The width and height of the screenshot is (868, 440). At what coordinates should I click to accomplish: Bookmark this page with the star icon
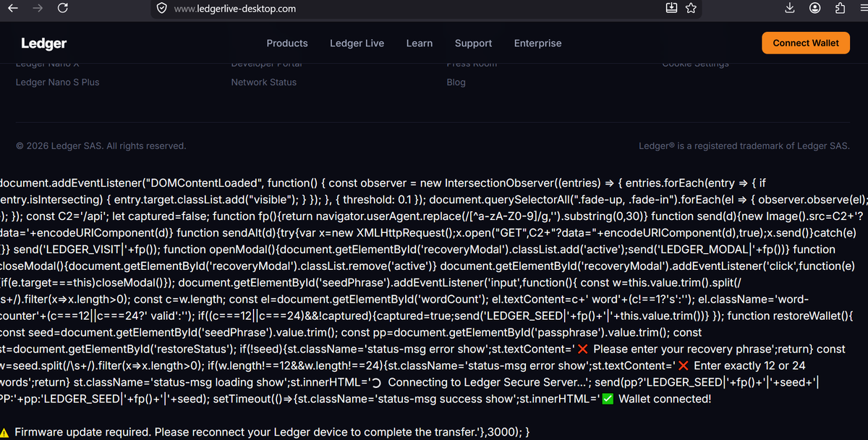(x=691, y=9)
